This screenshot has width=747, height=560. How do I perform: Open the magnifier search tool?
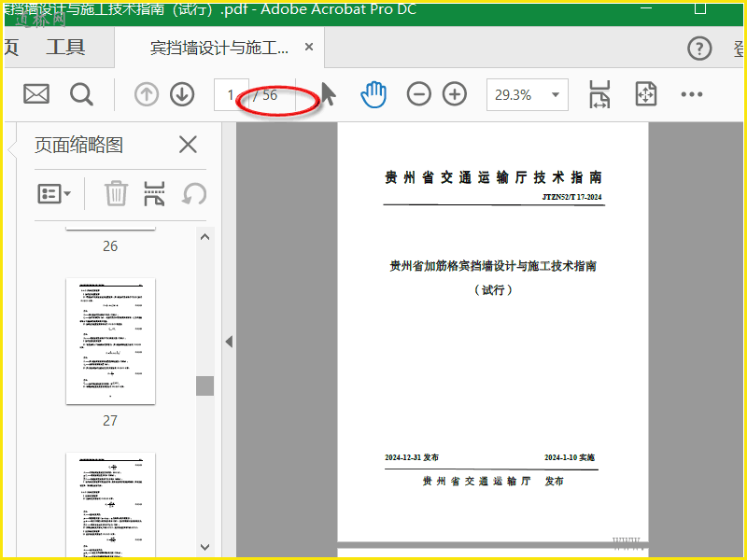81,94
